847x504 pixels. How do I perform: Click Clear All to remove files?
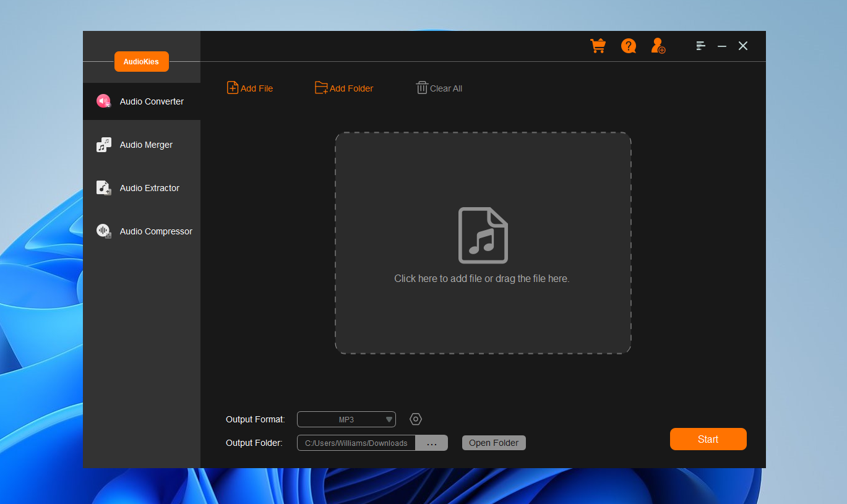click(x=439, y=88)
